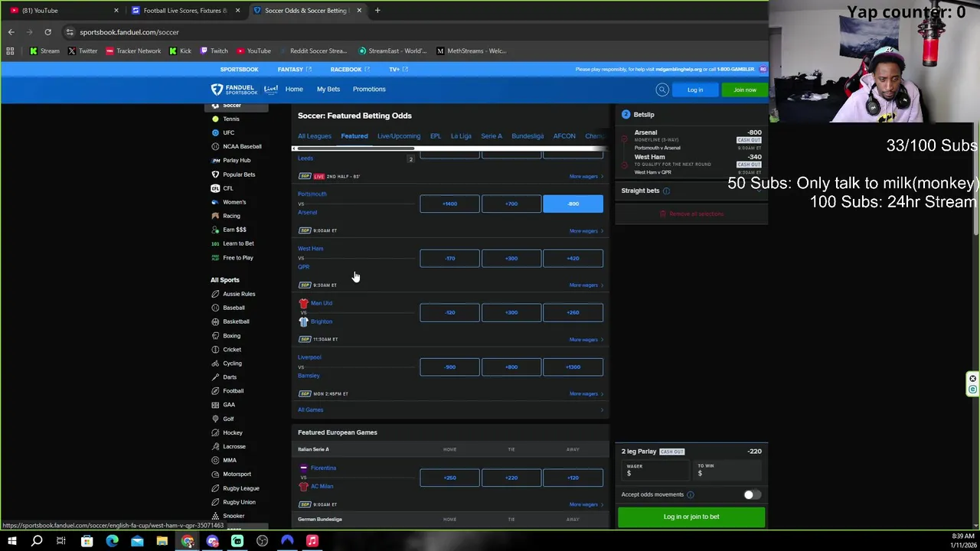Open the Man Utd team link
The image size is (980, 551).
322,303
